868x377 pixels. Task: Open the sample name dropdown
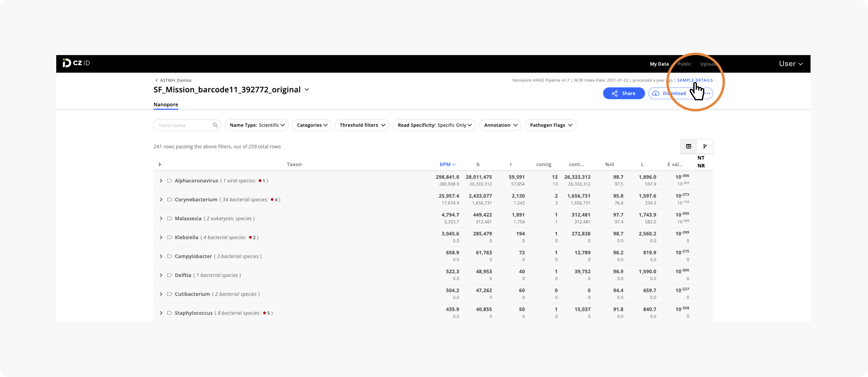(307, 89)
